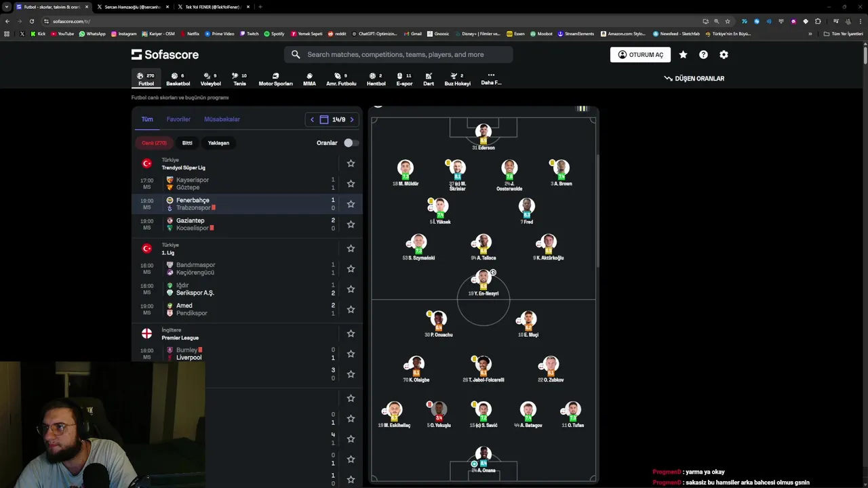Screen dimensions: 868x488
Task: Open the Netflix bookmark
Action: click(189, 33)
